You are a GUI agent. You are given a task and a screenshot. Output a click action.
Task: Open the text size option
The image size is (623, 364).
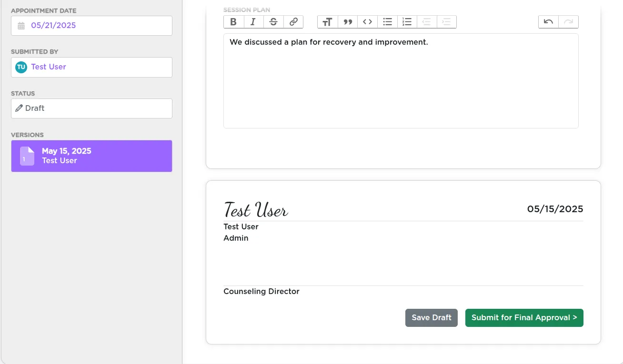coord(327,21)
